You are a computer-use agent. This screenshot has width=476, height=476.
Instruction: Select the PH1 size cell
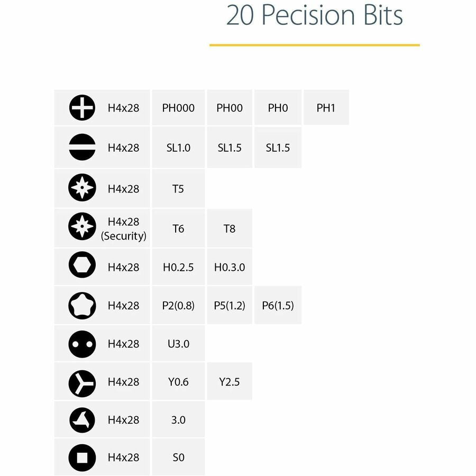tap(326, 108)
